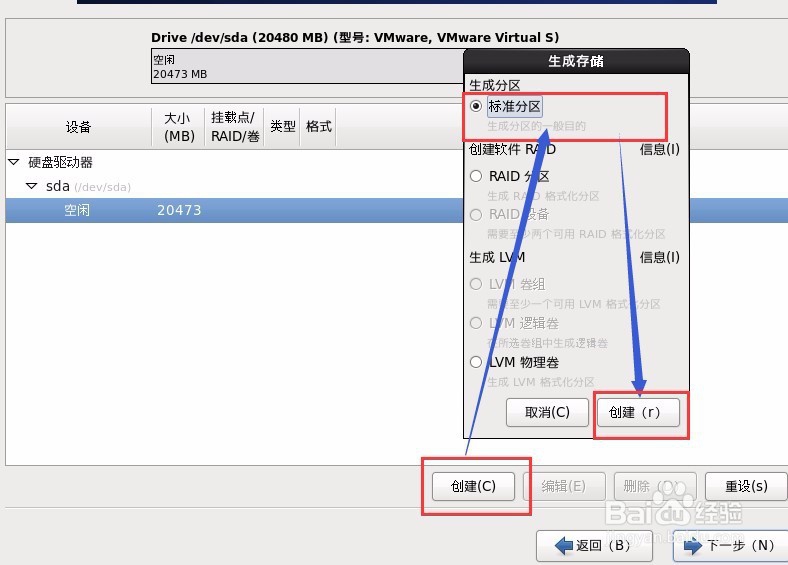The height and width of the screenshot is (565, 788).
Task: Click the 大小 (MB) column header
Action: click(x=178, y=127)
